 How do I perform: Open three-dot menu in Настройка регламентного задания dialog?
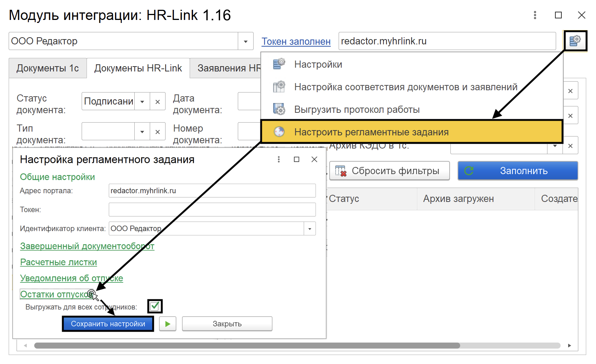pos(279,159)
